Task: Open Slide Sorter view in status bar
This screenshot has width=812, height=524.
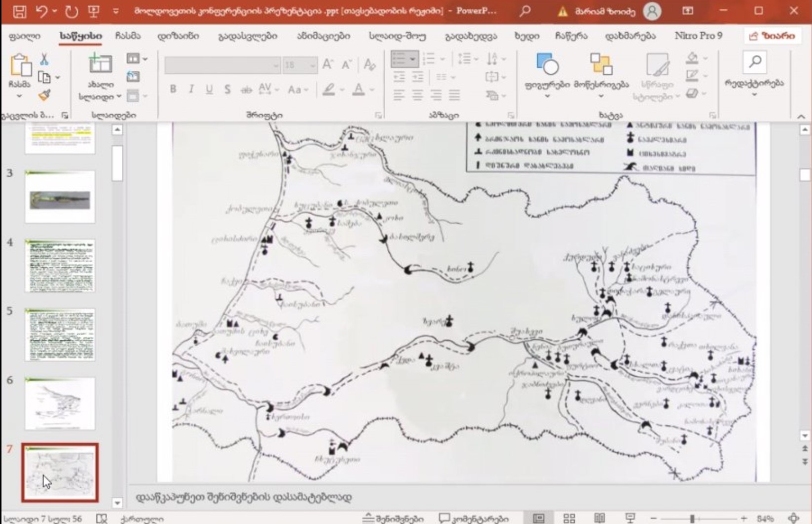Action: 569,518
